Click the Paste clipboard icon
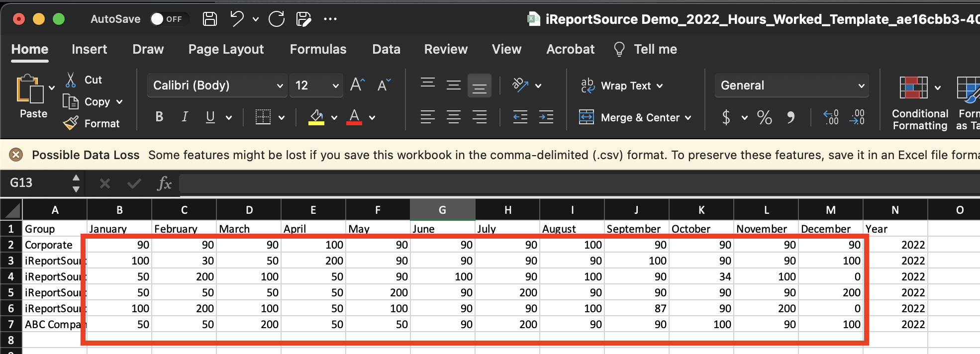This screenshot has height=354, width=980. tap(30, 89)
